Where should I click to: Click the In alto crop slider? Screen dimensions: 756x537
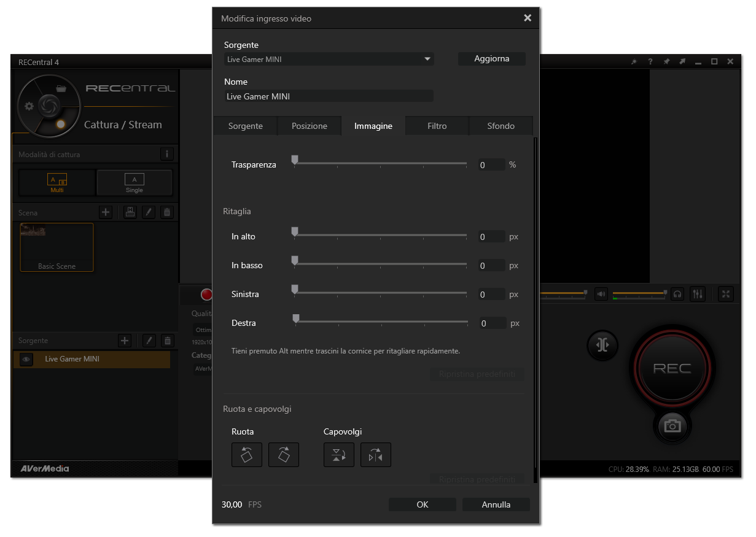click(380, 235)
